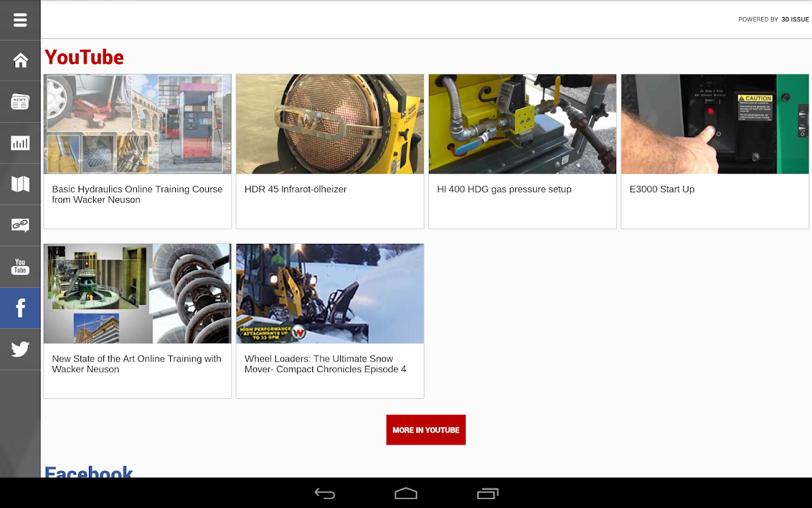Open Wheel Loaders Ultimate Snow Mover title
Screen dimensions: 812x508
[325, 364]
